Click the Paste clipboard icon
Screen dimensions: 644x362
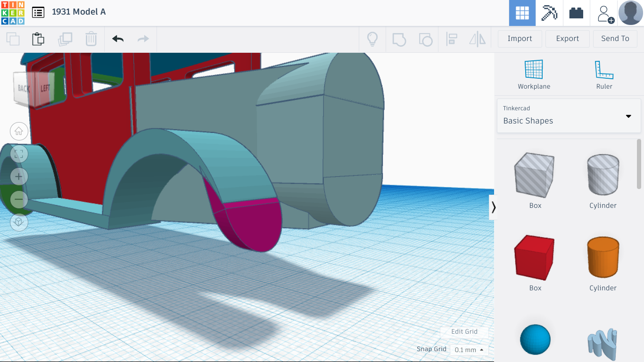coord(38,39)
